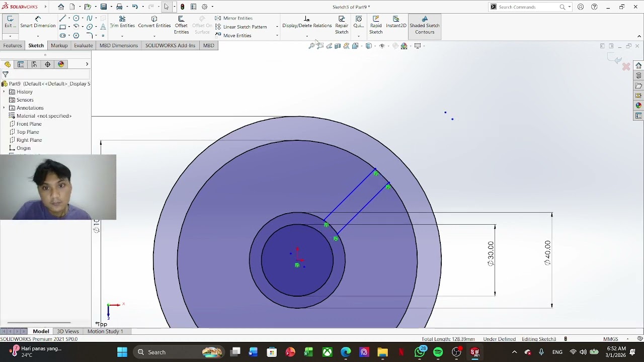Expand the History tree node
644x362 pixels.
(x=4, y=92)
